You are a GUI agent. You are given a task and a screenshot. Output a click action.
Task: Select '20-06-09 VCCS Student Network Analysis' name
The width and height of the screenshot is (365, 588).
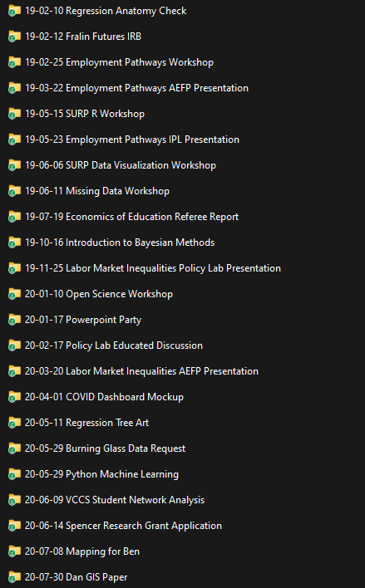coord(115,500)
